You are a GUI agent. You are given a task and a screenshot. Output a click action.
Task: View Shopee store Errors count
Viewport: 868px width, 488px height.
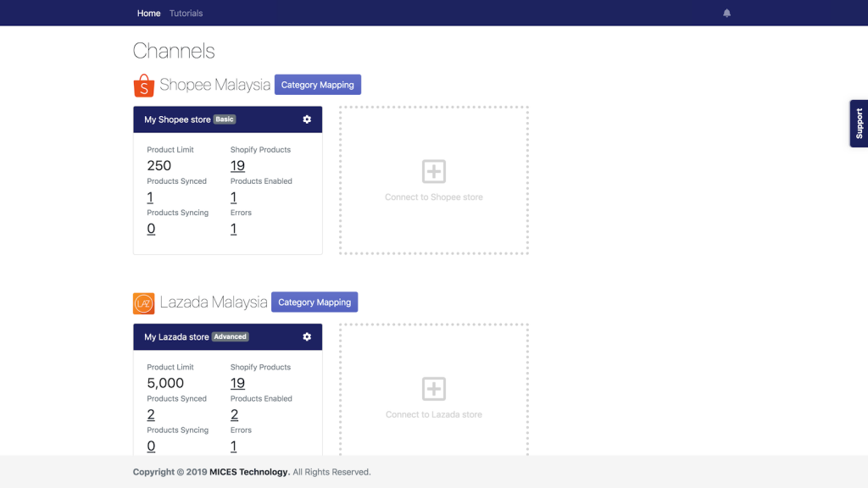point(233,229)
